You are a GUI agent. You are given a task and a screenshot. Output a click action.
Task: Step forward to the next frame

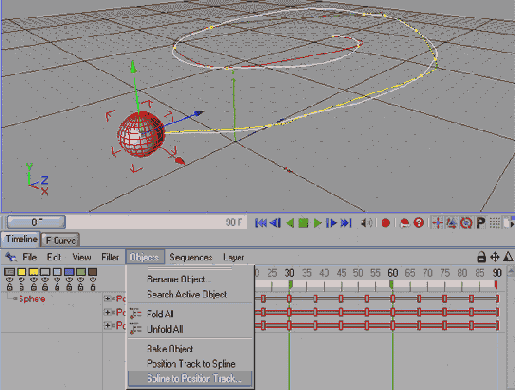point(331,223)
